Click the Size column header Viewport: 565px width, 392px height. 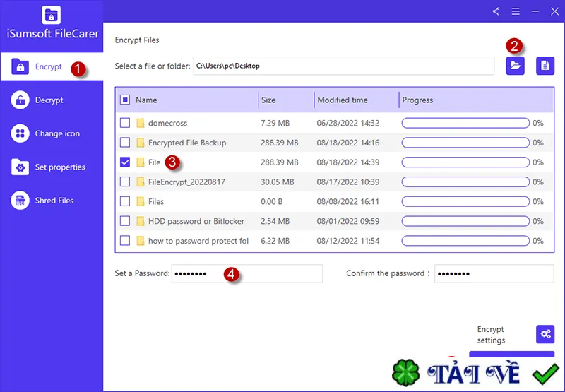(x=268, y=100)
